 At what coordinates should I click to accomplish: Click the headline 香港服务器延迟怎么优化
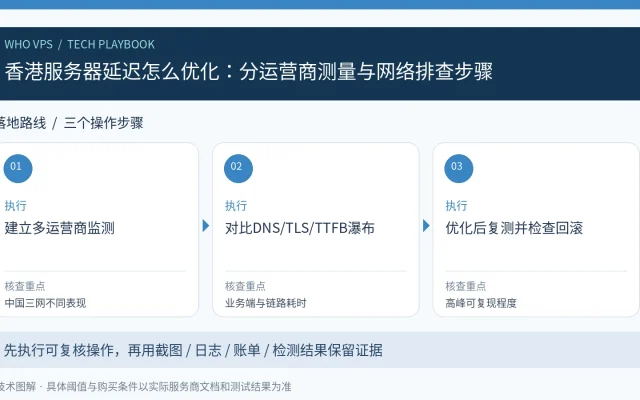[x=112, y=71]
